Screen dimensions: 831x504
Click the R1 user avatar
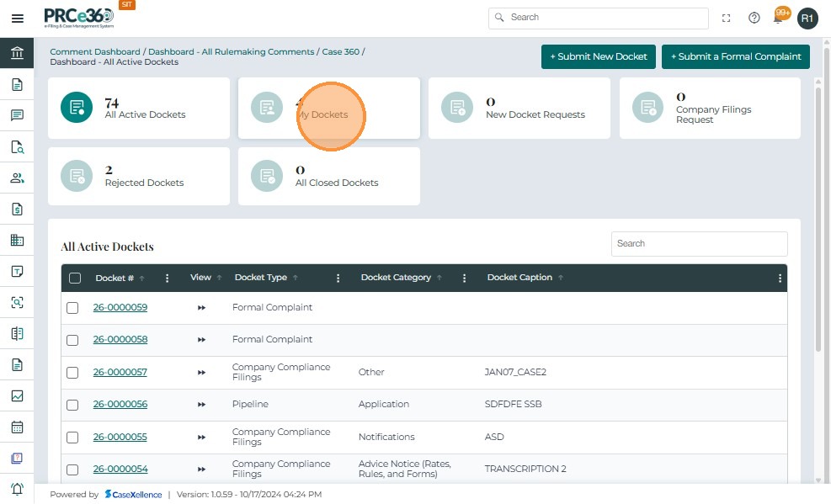click(807, 18)
